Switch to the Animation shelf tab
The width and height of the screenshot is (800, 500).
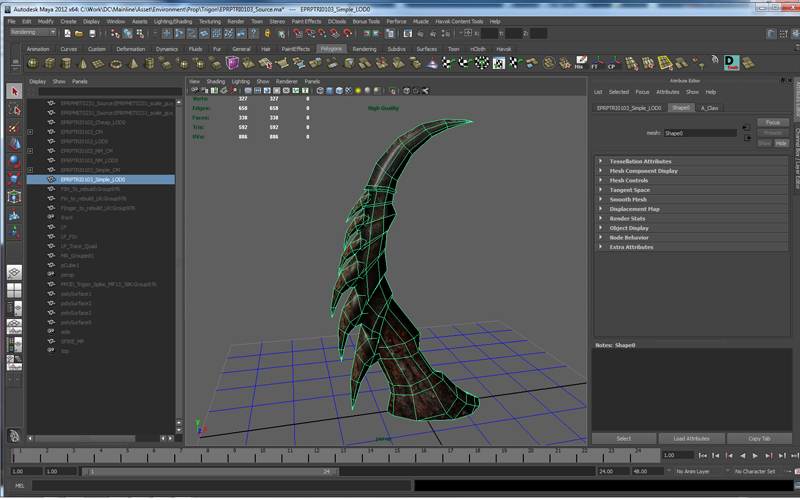(38, 49)
